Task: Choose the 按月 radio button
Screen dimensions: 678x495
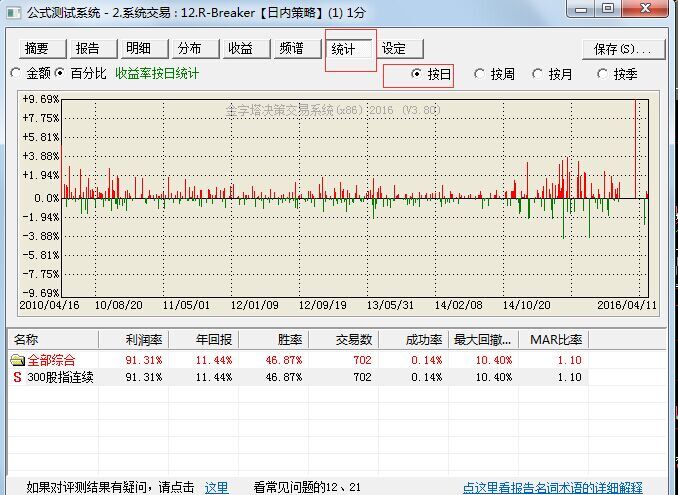Action: (x=539, y=74)
